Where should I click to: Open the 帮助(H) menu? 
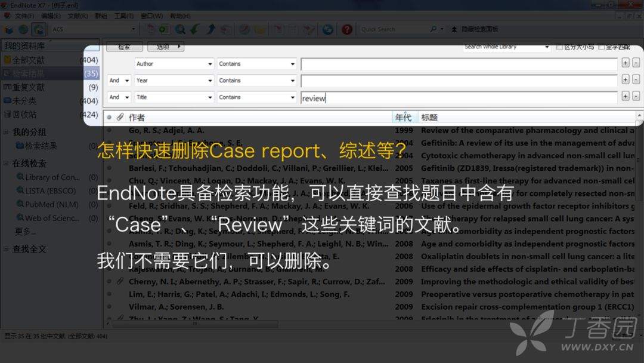click(x=180, y=16)
